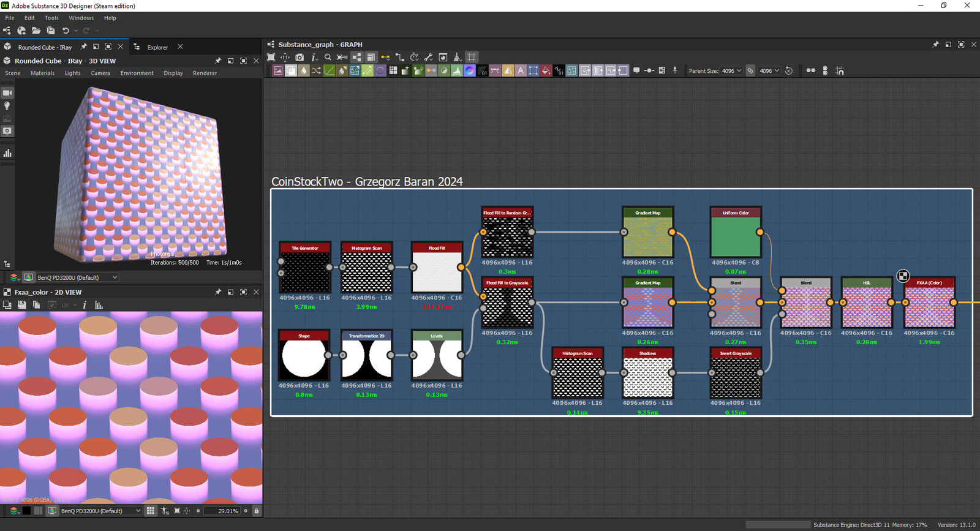
Task: Click the magnifier search icon in graph toolbar
Action: click(328, 57)
